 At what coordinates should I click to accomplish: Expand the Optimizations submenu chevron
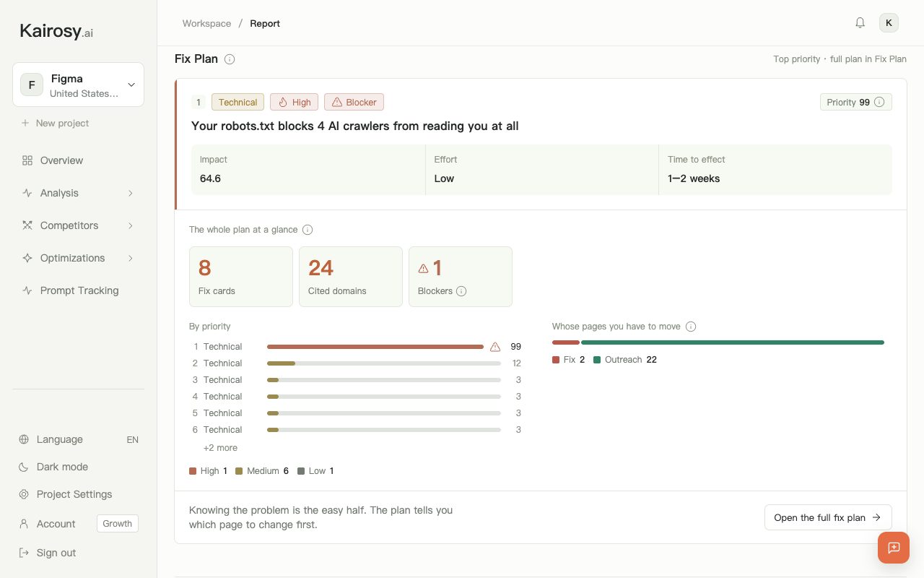pos(131,258)
